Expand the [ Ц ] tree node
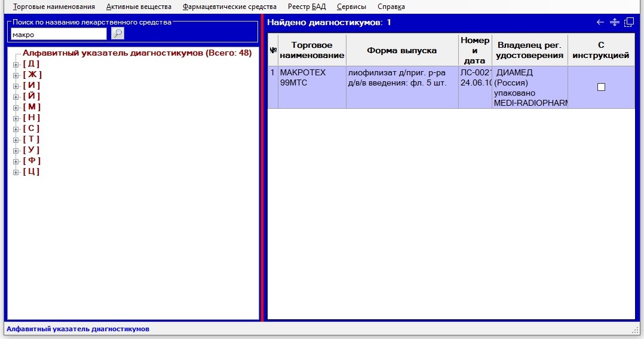The width and height of the screenshot is (644, 339). point(16,172)
